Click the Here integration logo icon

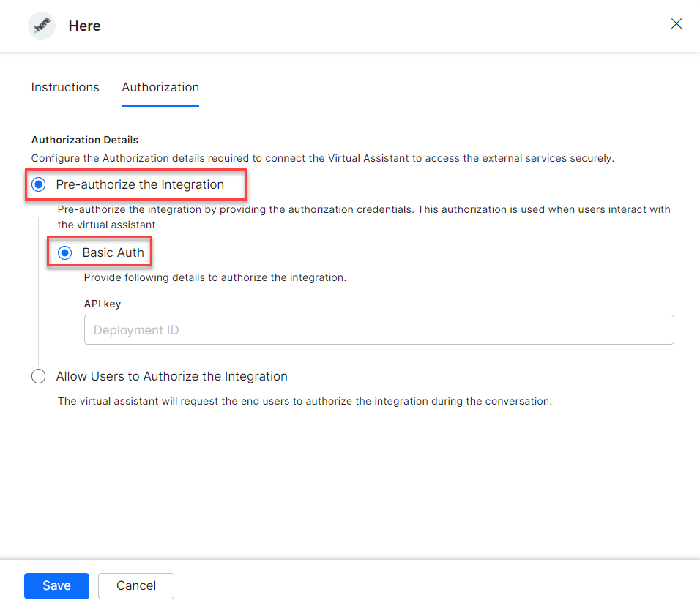click(42, 26)
